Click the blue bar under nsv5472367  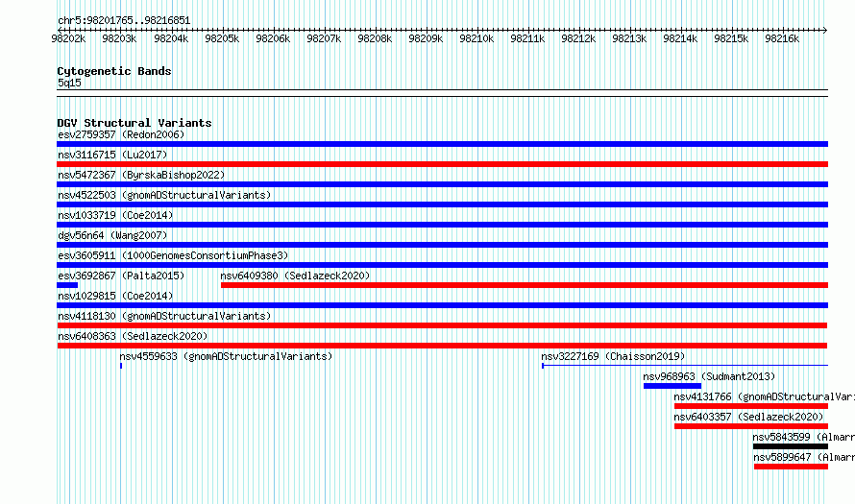click(x=442, y=184)
